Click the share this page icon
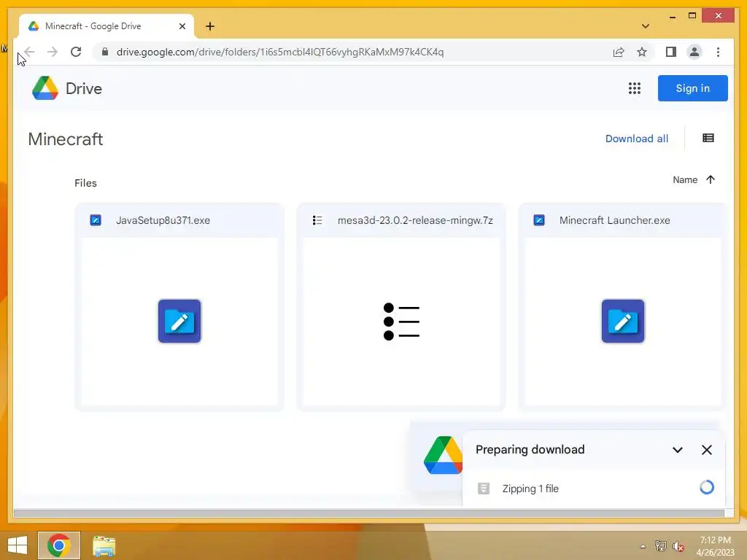 coord(619,52)
